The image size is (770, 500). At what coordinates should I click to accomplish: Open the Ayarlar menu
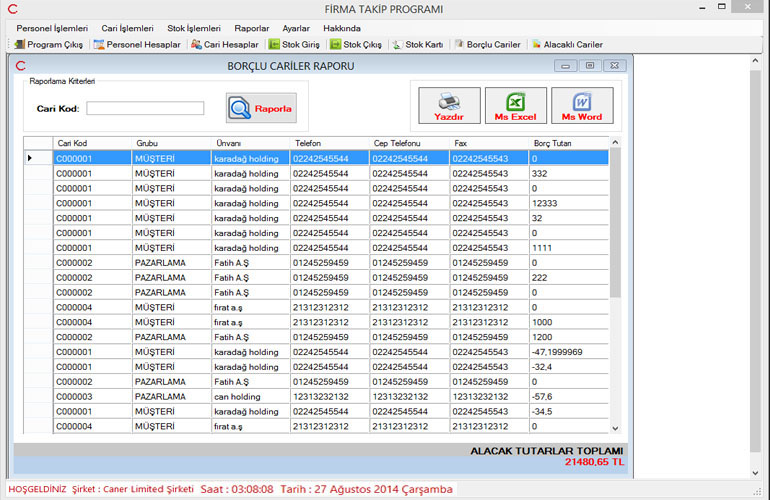[x=296, y=28]
